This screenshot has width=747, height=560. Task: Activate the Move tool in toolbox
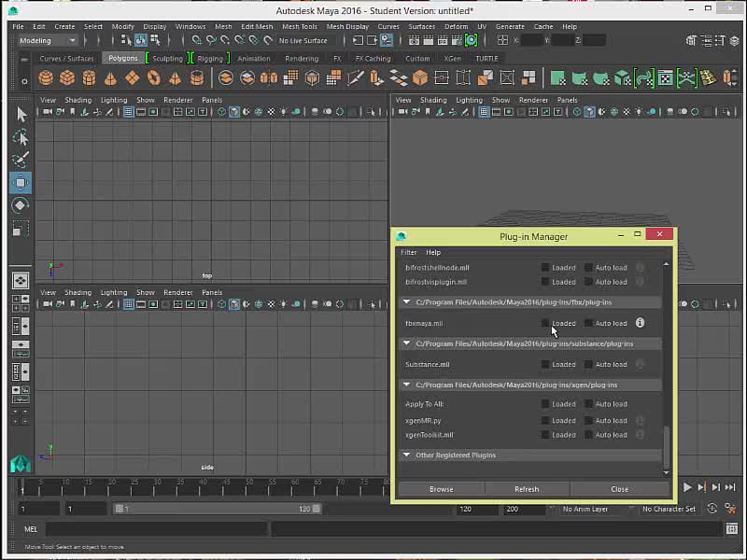[21, 183]
